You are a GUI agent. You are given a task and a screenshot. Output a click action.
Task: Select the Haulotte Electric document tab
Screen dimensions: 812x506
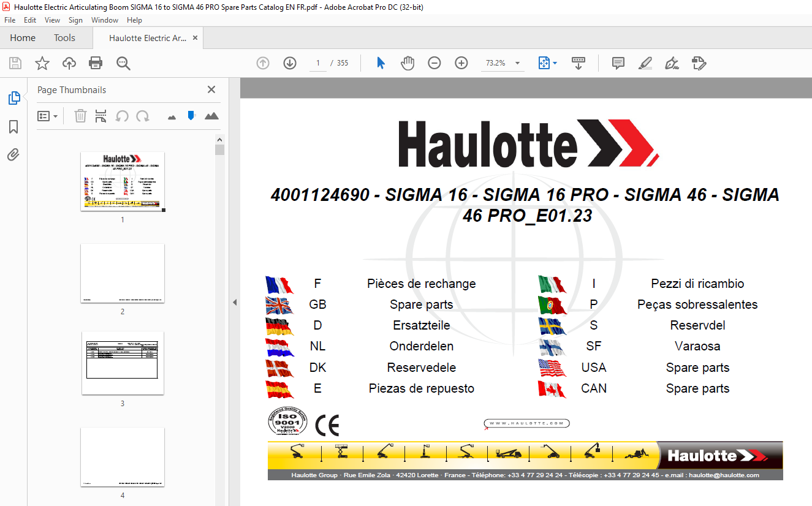pyautogui.click(x=148, y=38)
